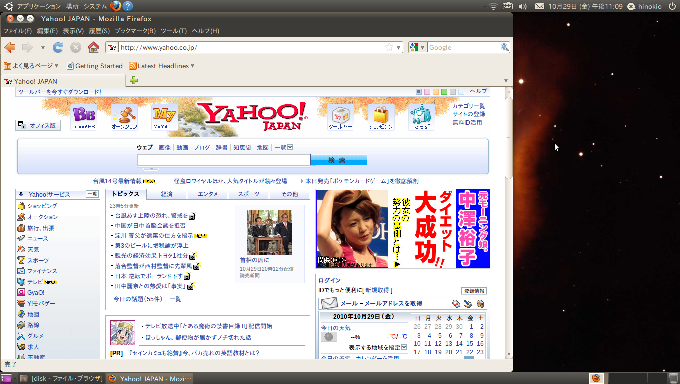
Task: Bookmark page with the address bar star
Action: click(x=389, y=47)
